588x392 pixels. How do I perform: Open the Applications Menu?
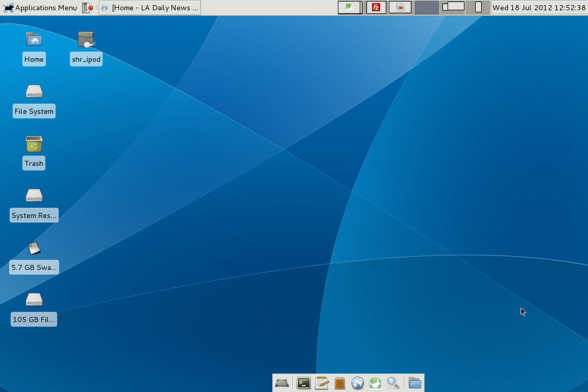coord(39,7)
